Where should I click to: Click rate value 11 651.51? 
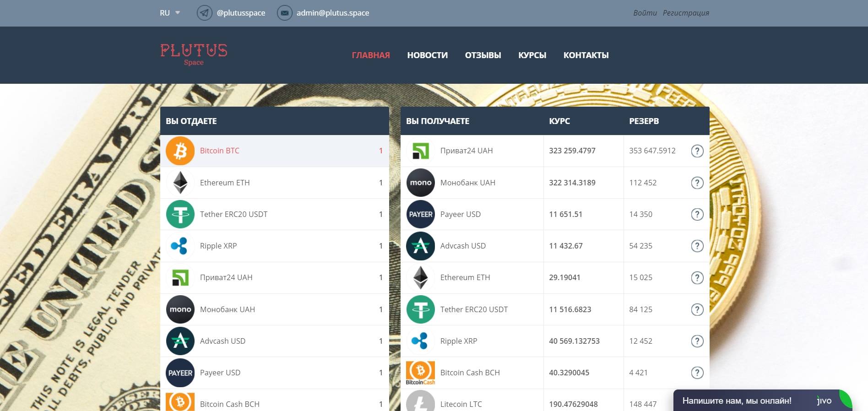click(x=566, y=214)
